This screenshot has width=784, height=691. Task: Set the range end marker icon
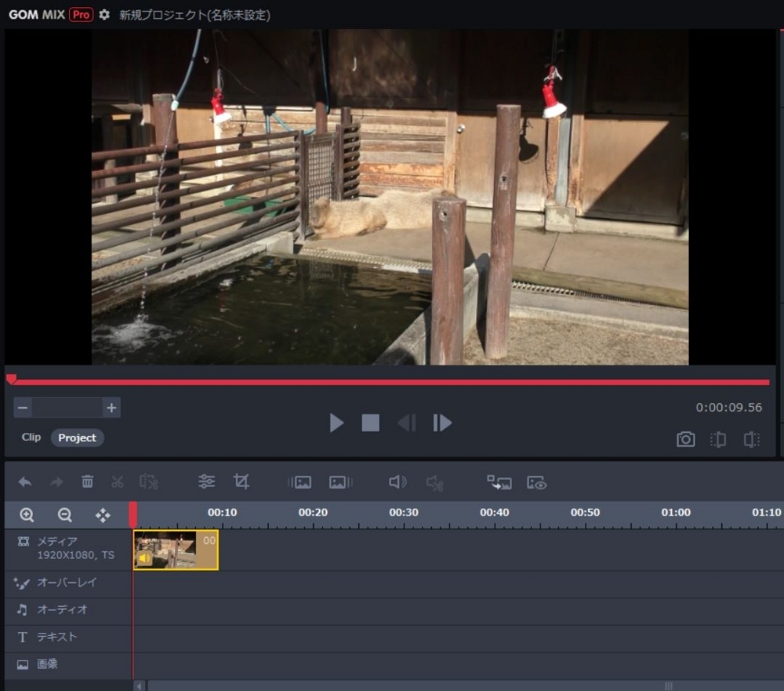click(x=752, y=439)
